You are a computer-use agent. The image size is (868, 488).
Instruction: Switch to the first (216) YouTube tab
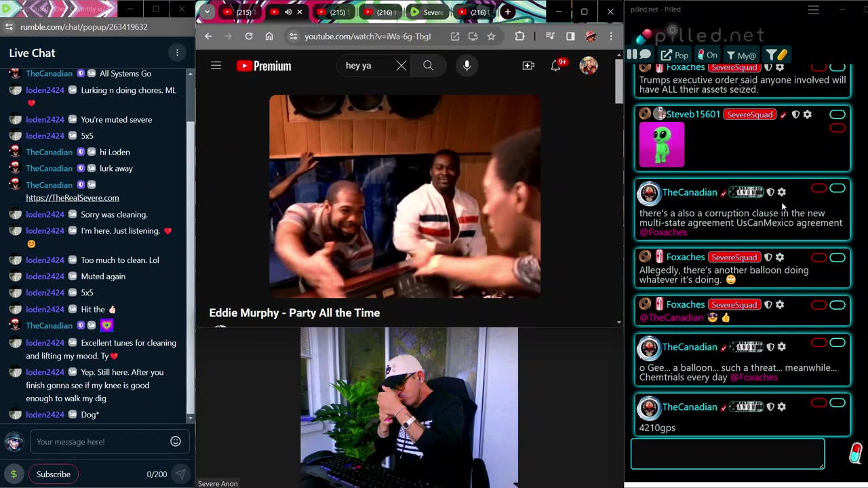tap(379, 12)
